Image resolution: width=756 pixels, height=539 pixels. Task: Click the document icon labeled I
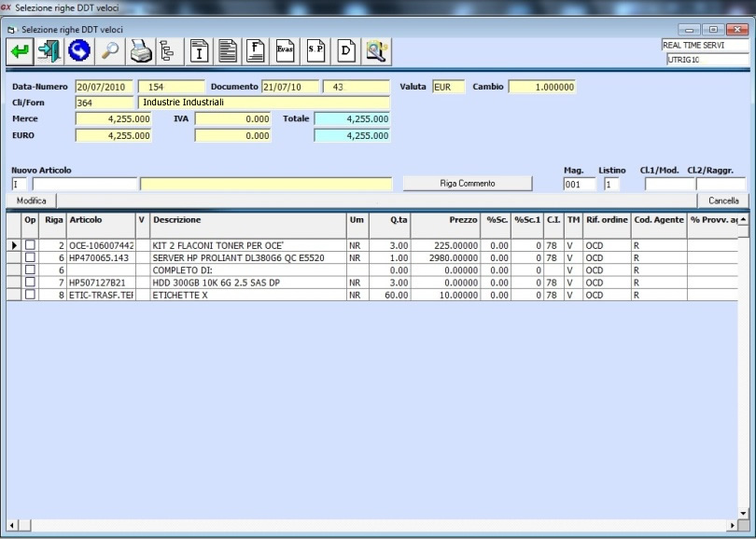(x=199, y=51)
